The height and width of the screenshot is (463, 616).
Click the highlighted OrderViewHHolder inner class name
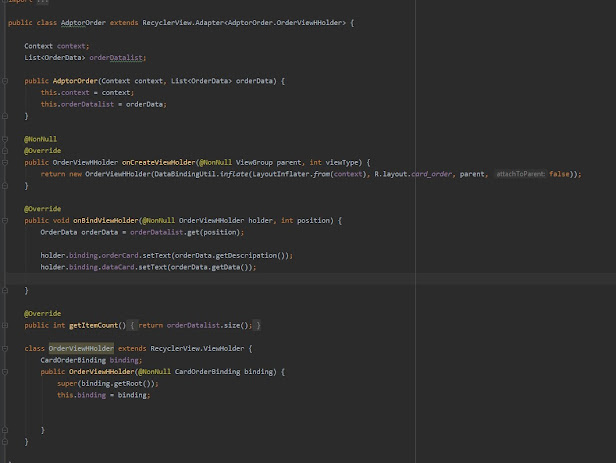coord(81,348)
